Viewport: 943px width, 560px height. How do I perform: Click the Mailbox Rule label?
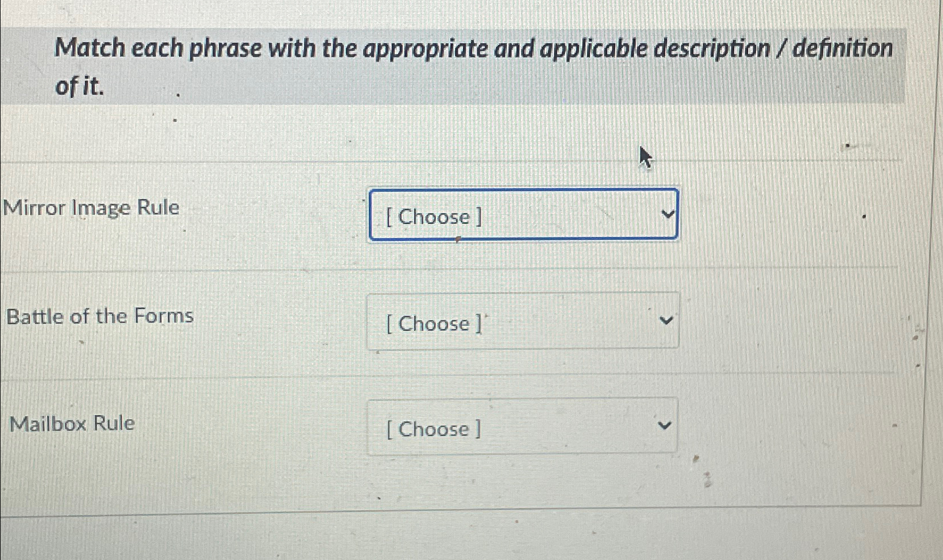click(x=72, y=423)
